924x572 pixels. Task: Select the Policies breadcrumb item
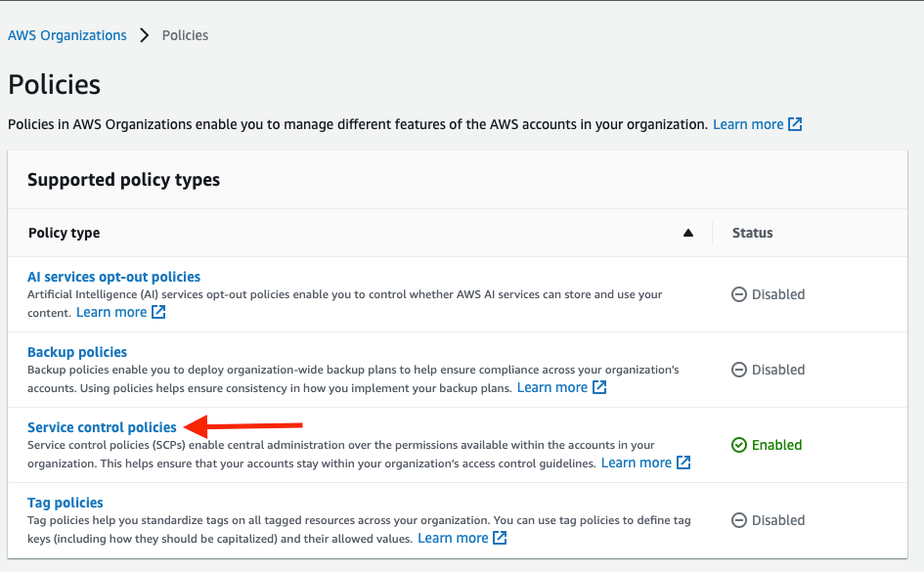pyautogui.click(x=185, y=35)
